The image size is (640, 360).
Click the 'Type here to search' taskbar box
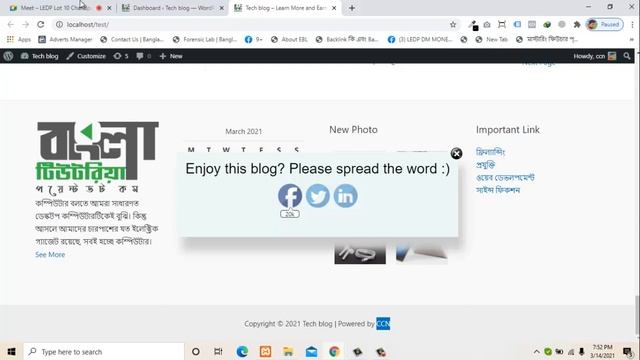[104, 351]
